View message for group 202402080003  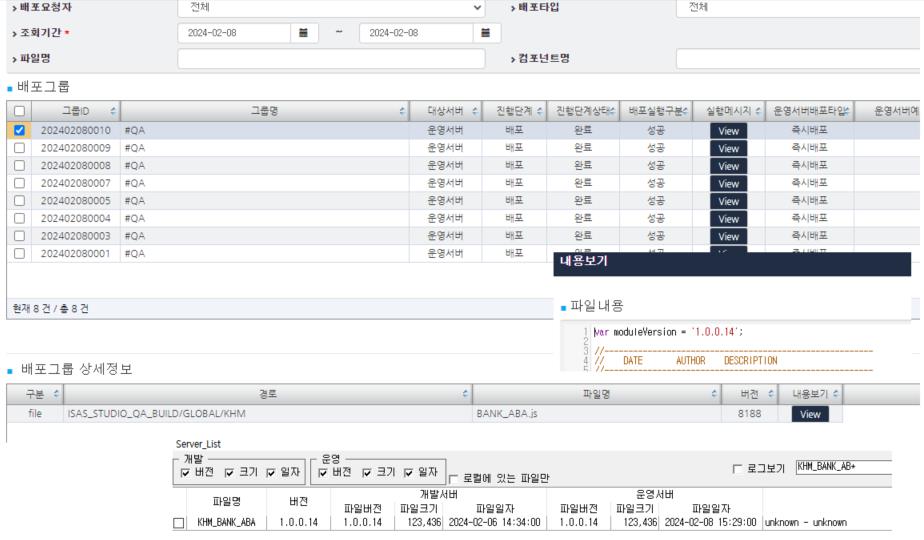(x=728, y=237)
